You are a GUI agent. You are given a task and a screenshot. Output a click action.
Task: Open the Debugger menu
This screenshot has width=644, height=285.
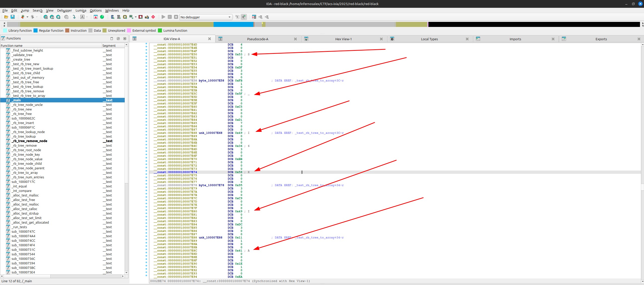[x=64, y=10]
